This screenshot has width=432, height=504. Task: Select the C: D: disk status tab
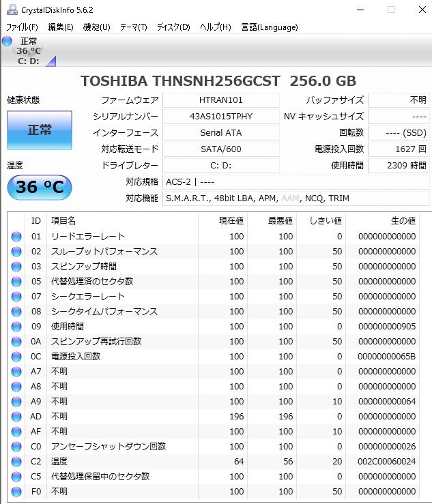(29, 50)
